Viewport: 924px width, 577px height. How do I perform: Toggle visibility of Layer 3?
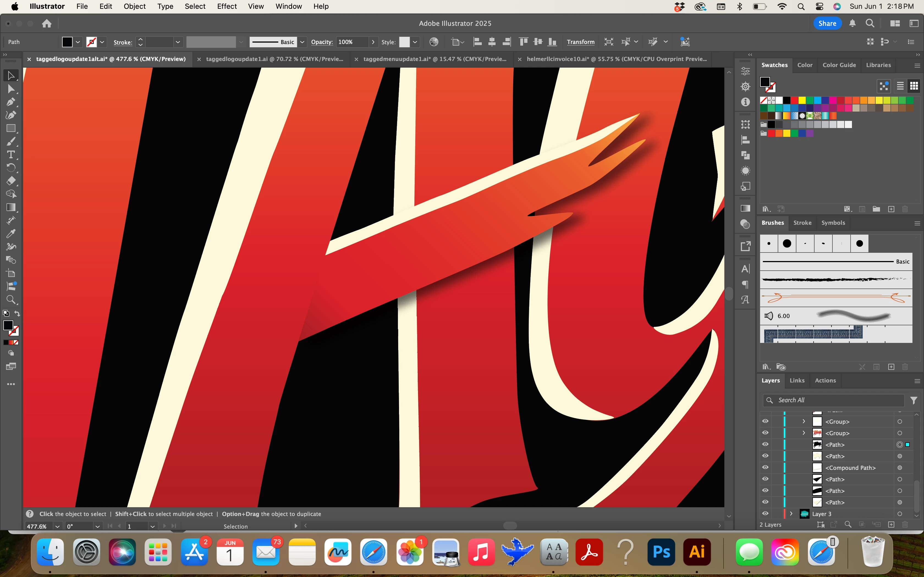pos(765,514)
